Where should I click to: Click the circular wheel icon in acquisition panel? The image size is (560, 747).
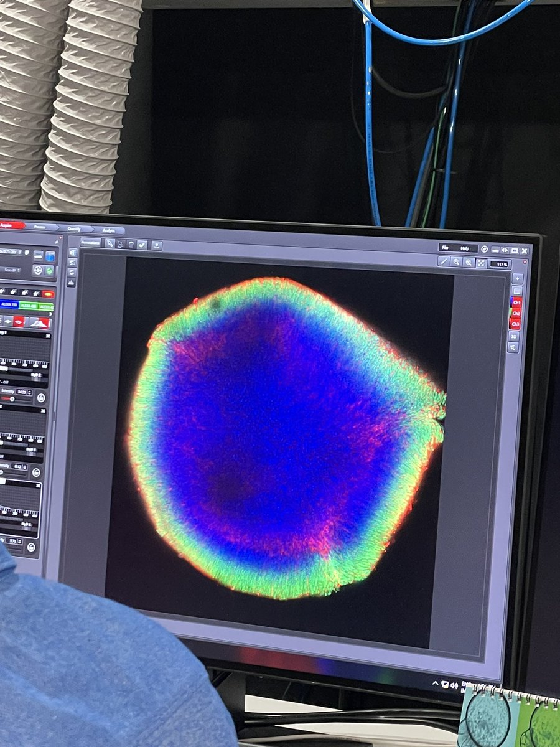[38, 270]
